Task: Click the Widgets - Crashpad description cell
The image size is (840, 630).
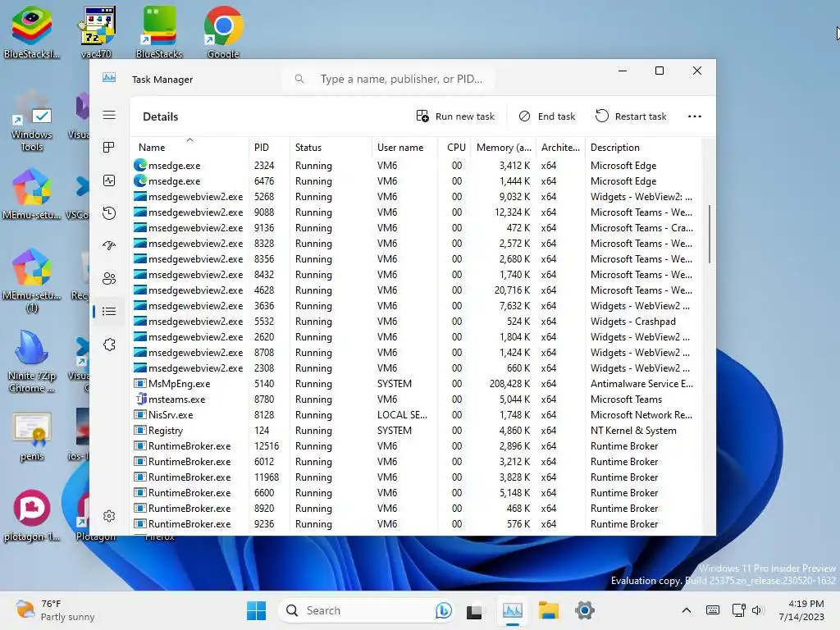Action: point(632,322)
